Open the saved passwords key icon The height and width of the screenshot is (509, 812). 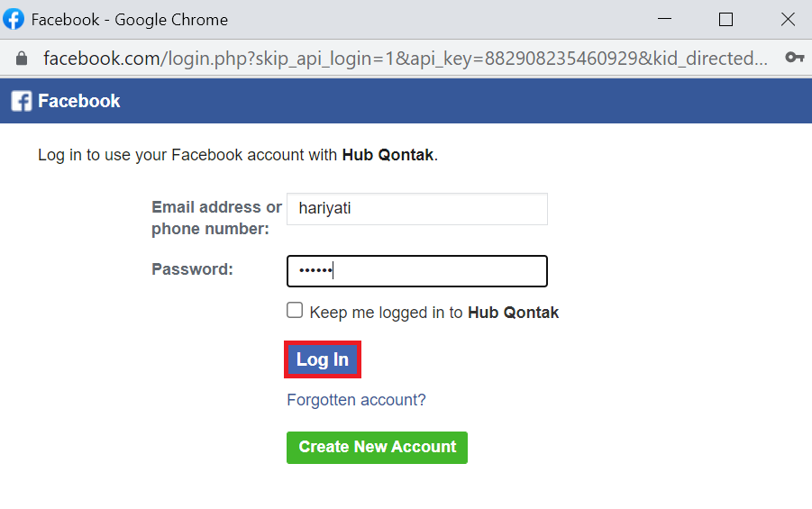794,57
